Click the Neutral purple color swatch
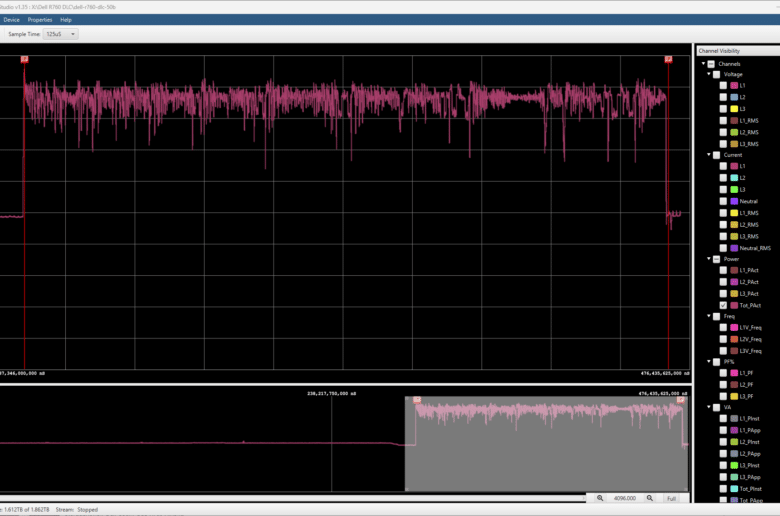Image resolution: width=780 pixels, height=516 pixels. click(734, 201)
